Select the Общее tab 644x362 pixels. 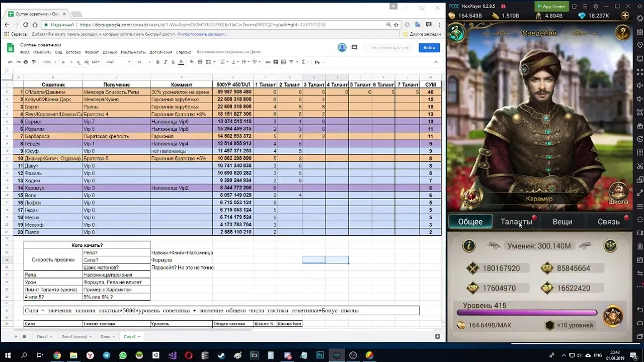click(x=470, y=222)
